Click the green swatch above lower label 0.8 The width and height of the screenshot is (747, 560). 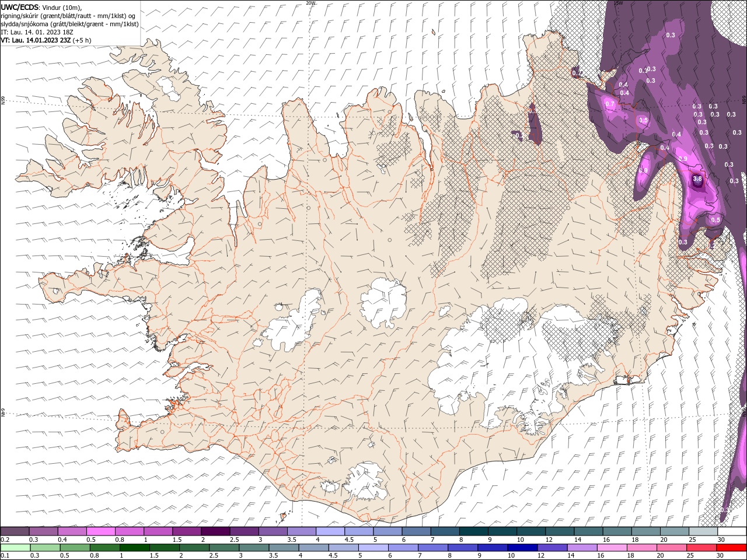coord(104,548)
